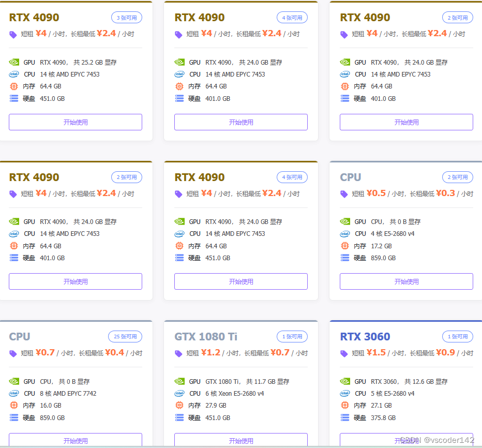Click the disk icon in the 3 张可用 RTX 4090 card
The height and width of the screenshot is (448, 482).
14,98
